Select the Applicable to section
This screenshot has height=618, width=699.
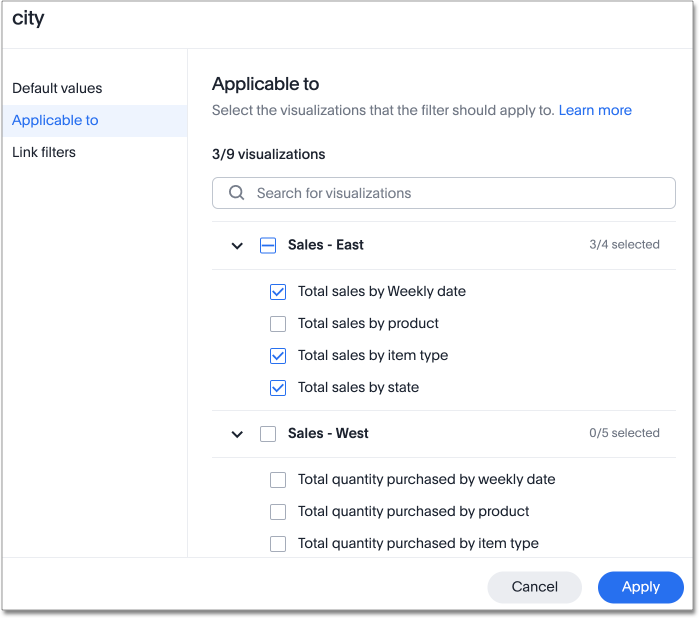(x=55, y=120)
